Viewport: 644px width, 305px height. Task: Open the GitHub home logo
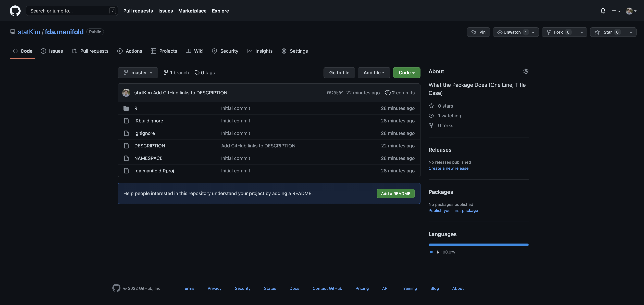click(x=15, y=11)
